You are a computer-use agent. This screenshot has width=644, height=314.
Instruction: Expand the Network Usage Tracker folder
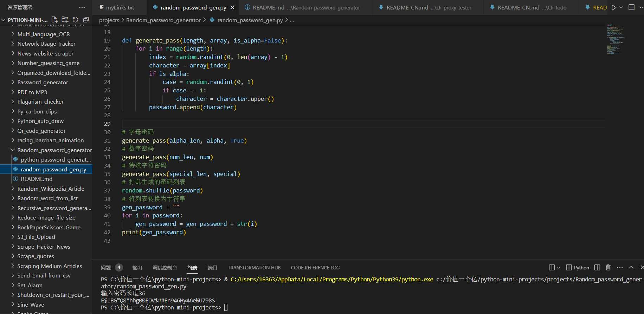click(x=46, y=44)
